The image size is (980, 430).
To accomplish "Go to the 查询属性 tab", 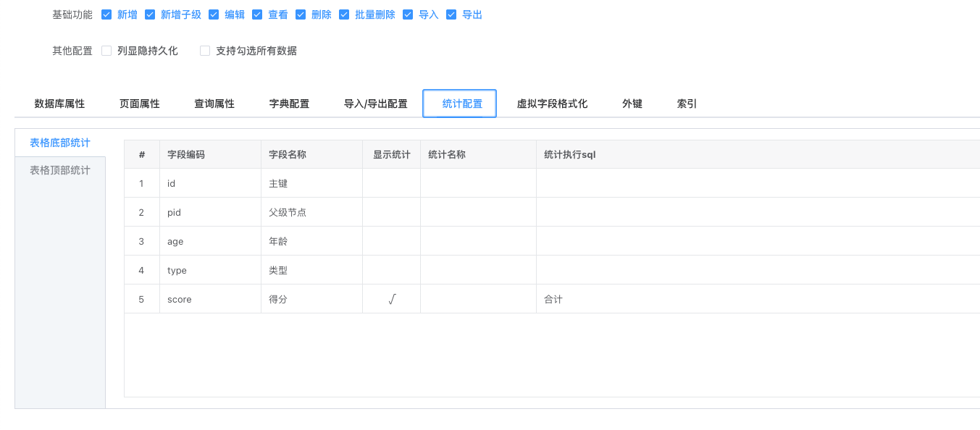I will coord(214,104).
